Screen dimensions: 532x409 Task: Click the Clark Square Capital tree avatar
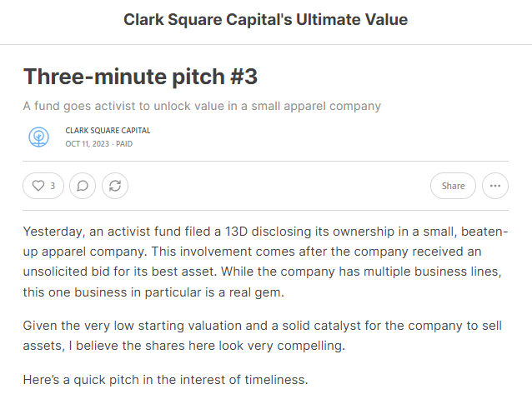tap(38, 137)
